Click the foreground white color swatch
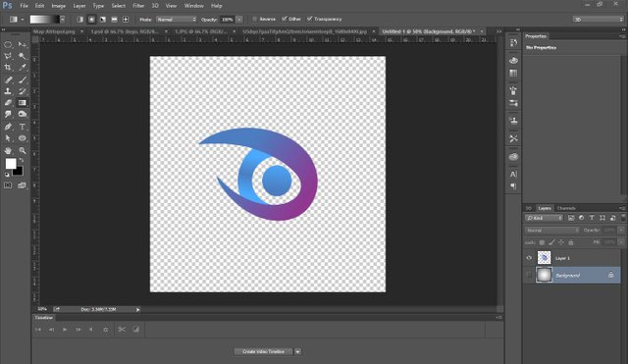This screenshot has width=628, height=364. pyautogui.click(x=11, y=164)
